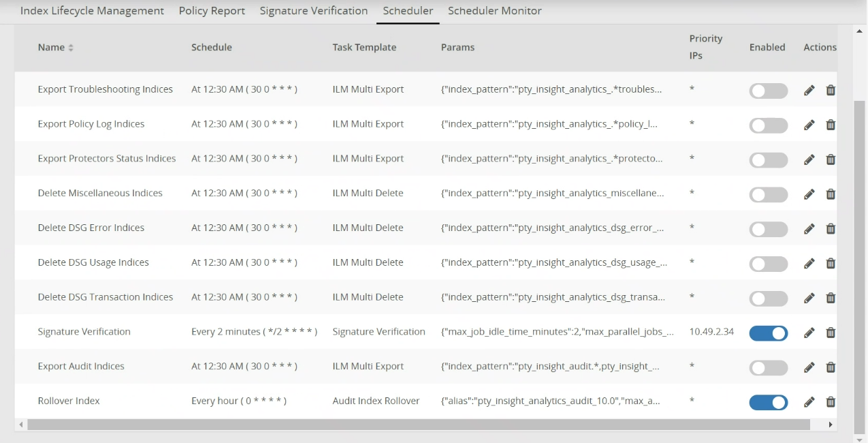The width and height of the screenshot is (868, 443).
Task: Disable the Signature Verification task toggle
Action: 768,333
